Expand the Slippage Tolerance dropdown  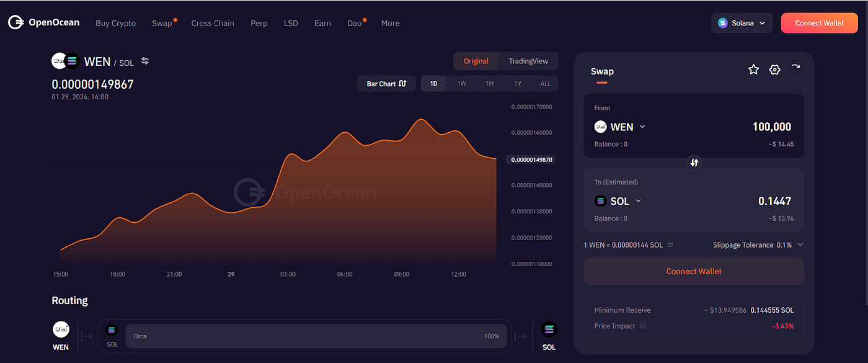(800, 244)
